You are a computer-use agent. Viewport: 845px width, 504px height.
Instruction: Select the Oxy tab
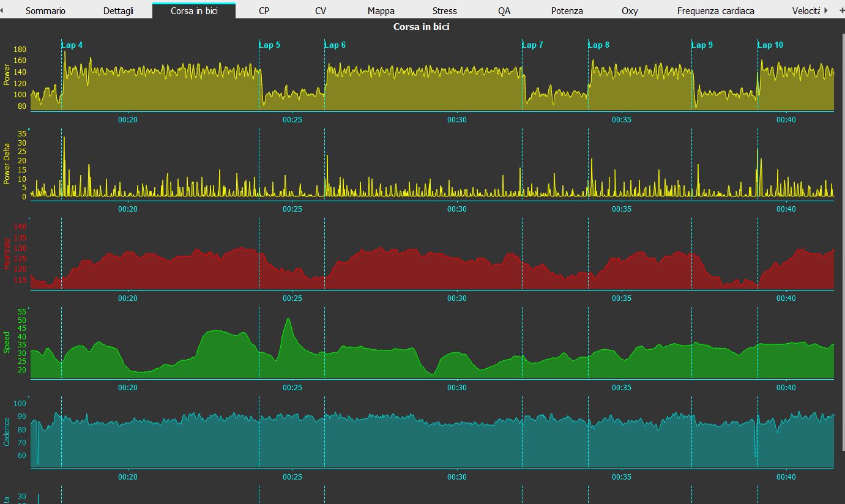tap(630, 10)
